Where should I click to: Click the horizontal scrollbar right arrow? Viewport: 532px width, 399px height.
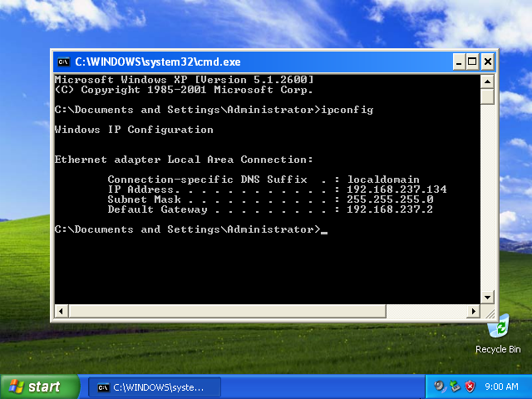(x=474, y=311)
